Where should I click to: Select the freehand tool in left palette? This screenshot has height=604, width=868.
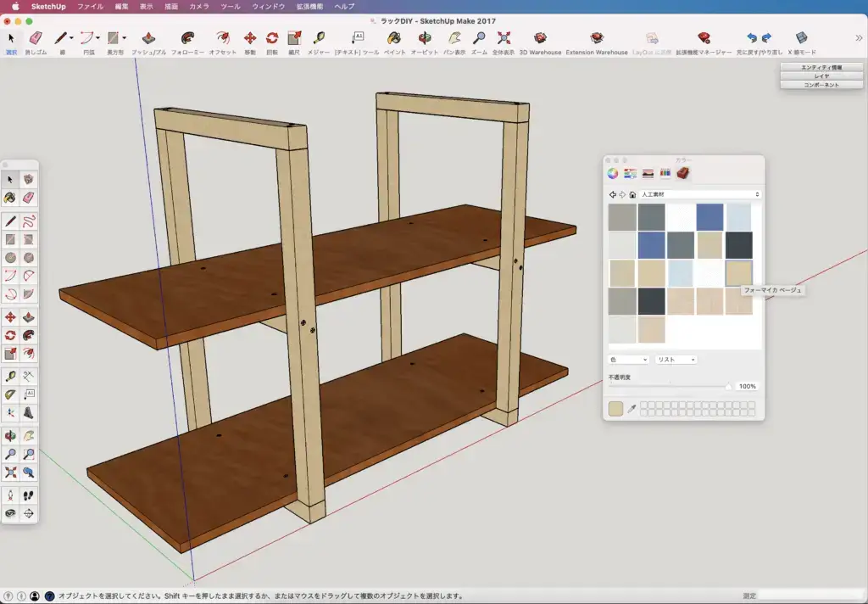[28, 221]
